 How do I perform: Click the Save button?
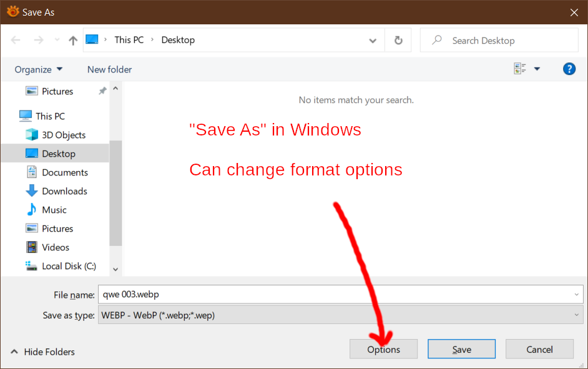[461, 349]
